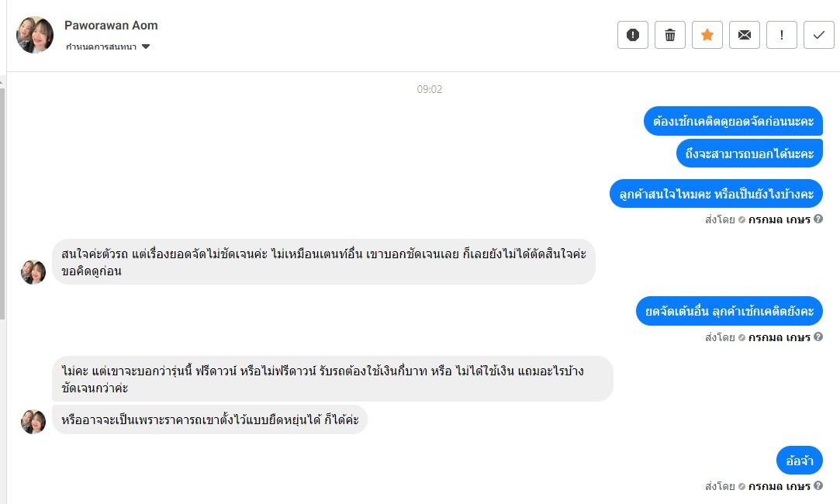Mark conversation unread with the envelope icon
Viewport: 840px width, 504px height.
pyautogui.click(x=745, y=35)
